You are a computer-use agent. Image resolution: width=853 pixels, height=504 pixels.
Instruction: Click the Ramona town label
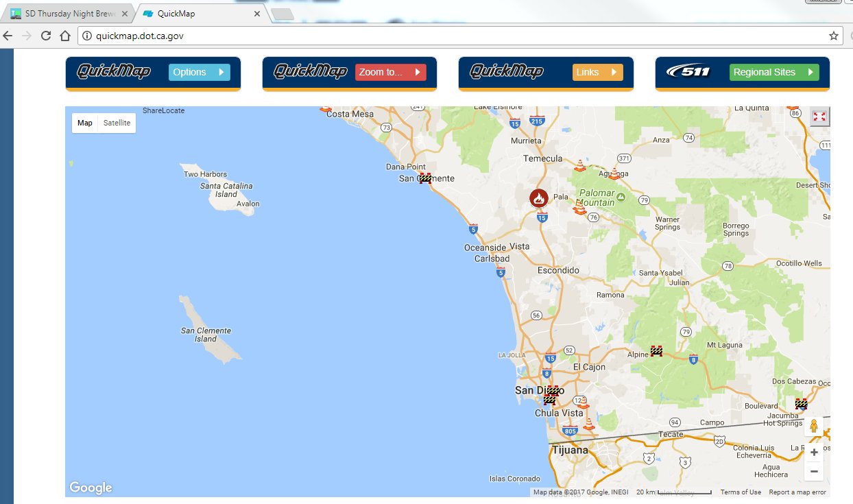pos(610,295)
